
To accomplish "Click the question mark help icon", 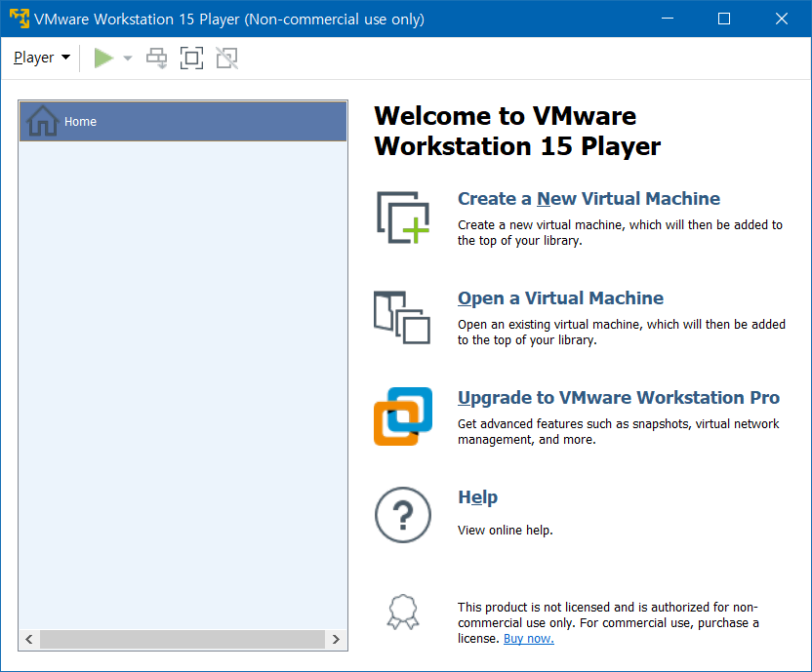I will pyautogui.click(x=403, y=515).
